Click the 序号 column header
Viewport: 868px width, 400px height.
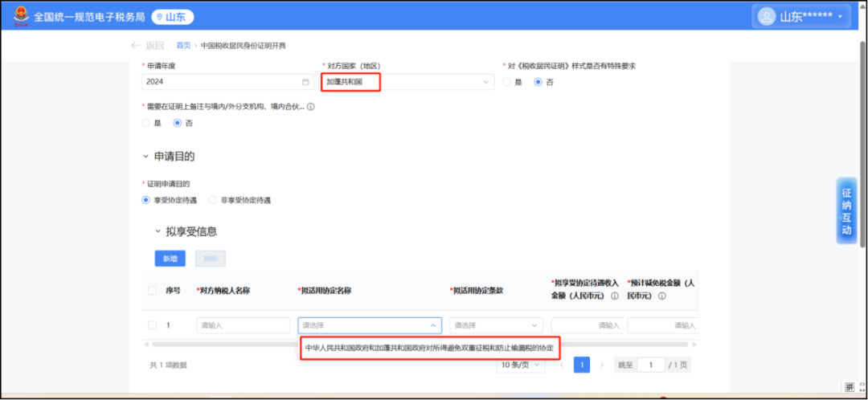click(x=173, y=291)
